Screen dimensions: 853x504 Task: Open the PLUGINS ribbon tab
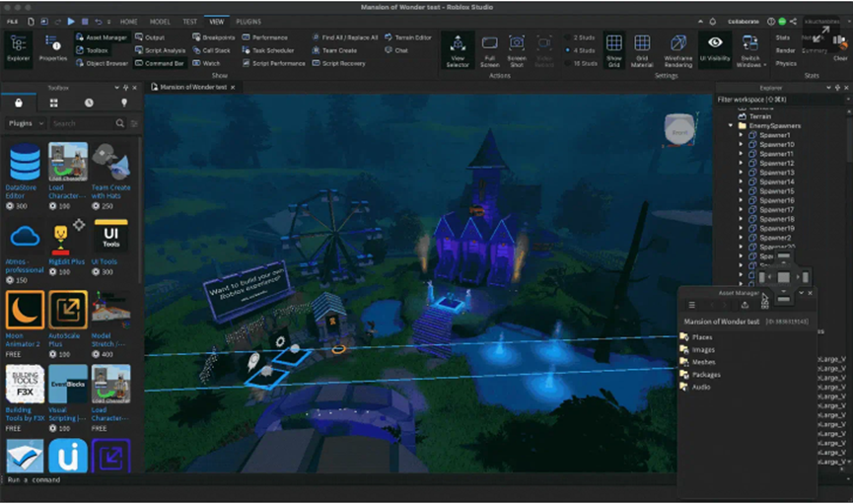pyautogui.click(x=249, y=22)
